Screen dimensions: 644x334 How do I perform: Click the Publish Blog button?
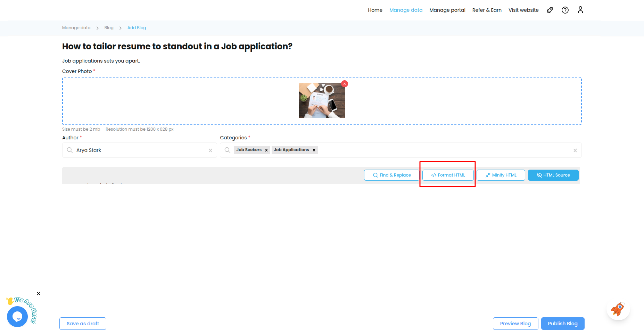click(x=562, y=324)
